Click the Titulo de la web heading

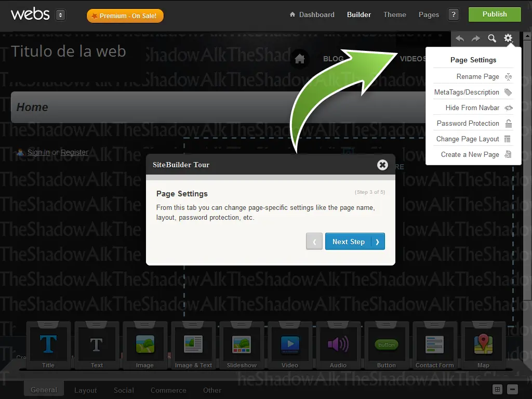[x=69, y=51]
